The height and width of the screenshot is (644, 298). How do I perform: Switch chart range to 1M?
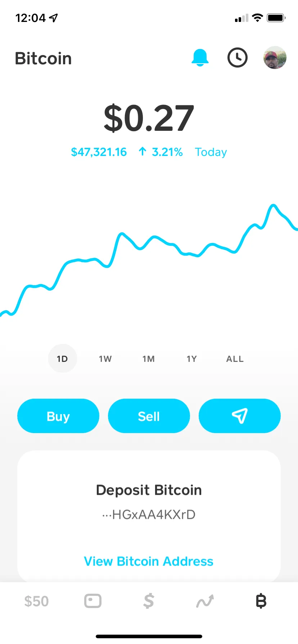click(x=149, y=359)
